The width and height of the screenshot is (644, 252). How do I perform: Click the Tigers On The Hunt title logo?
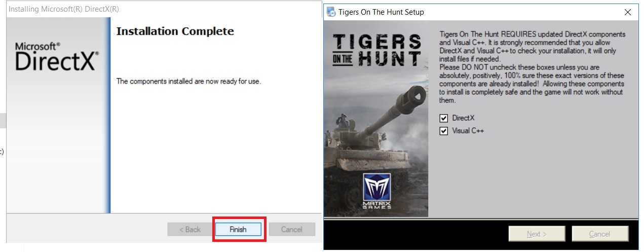376,50
